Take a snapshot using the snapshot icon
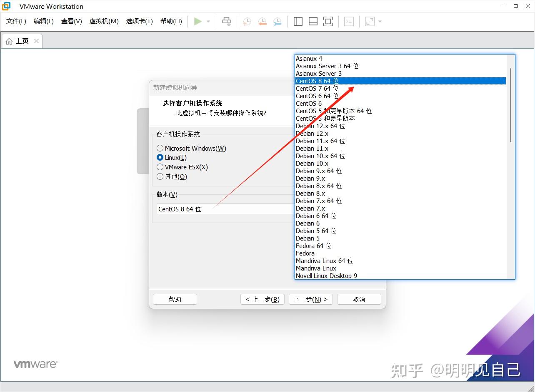 (x=247, y=21)
